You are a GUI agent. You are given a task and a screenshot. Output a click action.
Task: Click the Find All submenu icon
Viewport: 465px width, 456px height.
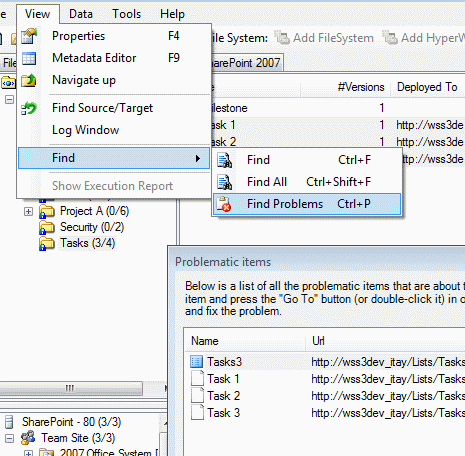(x=225, y=182)
